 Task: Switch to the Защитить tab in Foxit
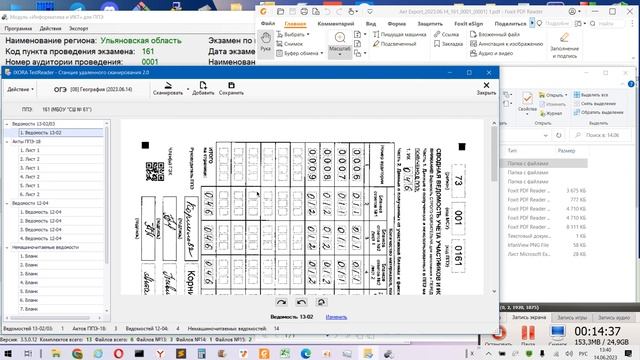tap(430, 24)
